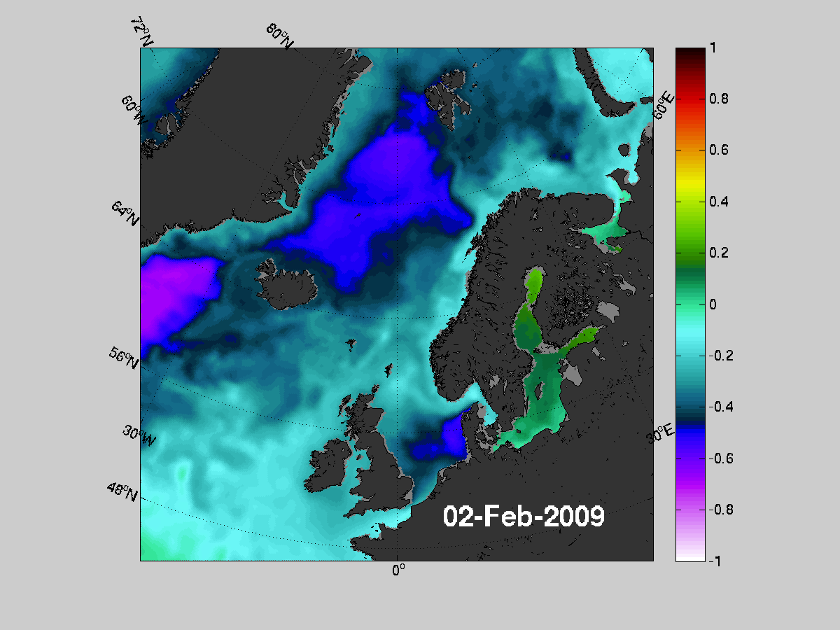Click the colorbar tick label -0.4
This screenshot has width=840, height=630.
(x=720, y=407)
